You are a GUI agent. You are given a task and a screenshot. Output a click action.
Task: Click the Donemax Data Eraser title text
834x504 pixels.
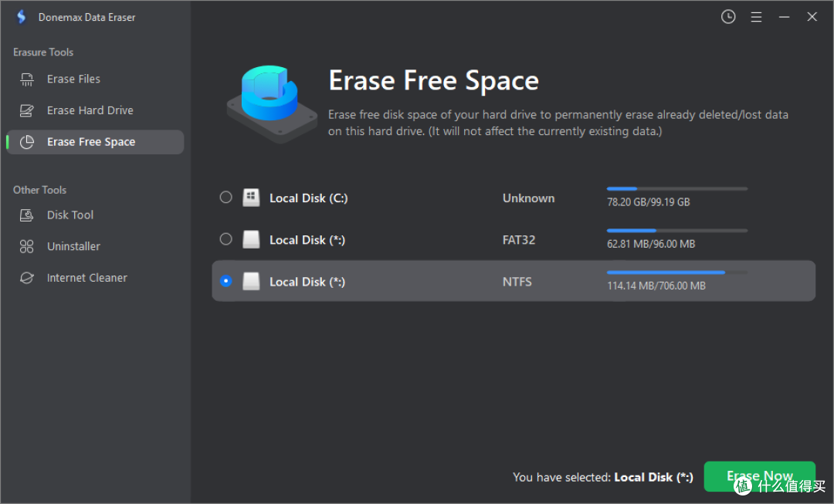pyautogui.click(x=86, y=18)
